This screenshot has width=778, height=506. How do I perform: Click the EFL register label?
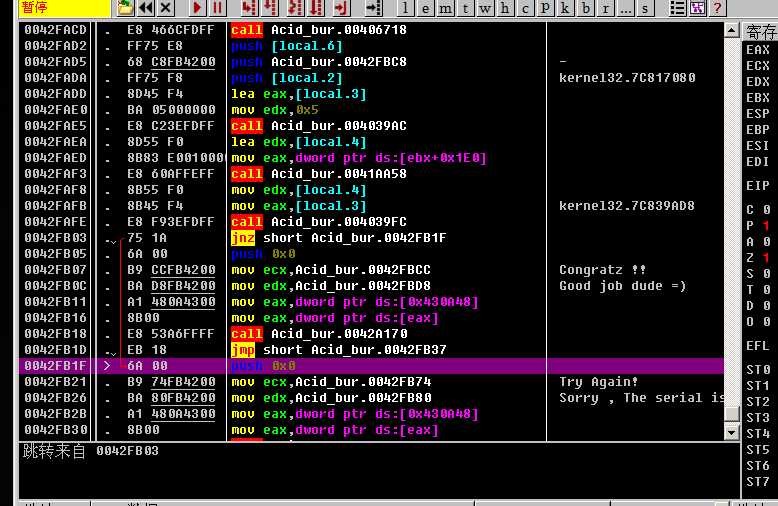point(758,346)
